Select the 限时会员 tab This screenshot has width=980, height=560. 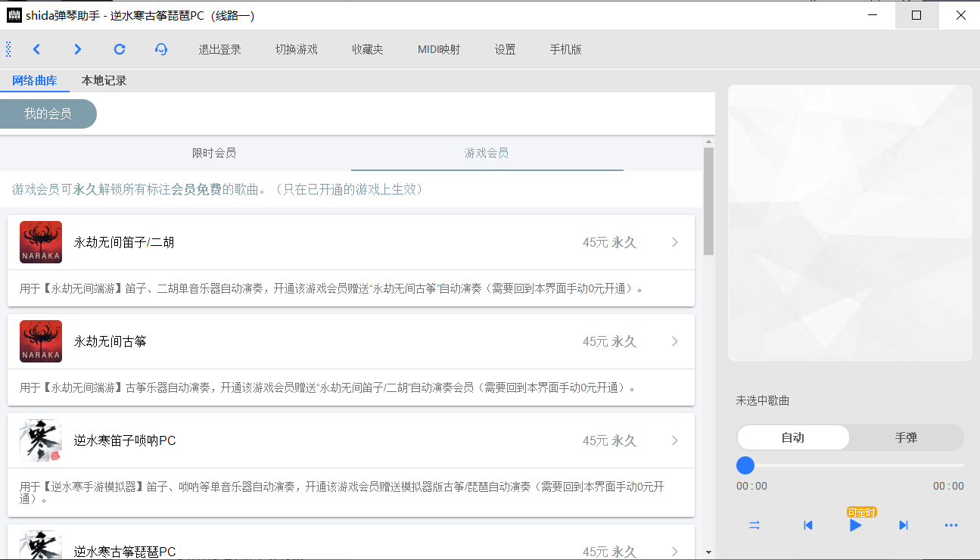[x=214, y=153]
